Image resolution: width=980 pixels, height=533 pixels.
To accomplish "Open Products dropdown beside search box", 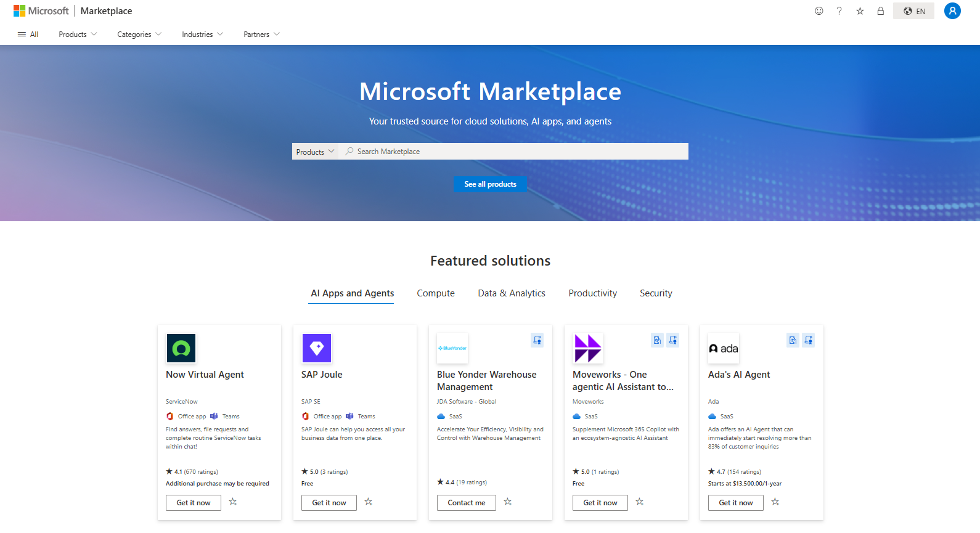I will tap(315, 152).
